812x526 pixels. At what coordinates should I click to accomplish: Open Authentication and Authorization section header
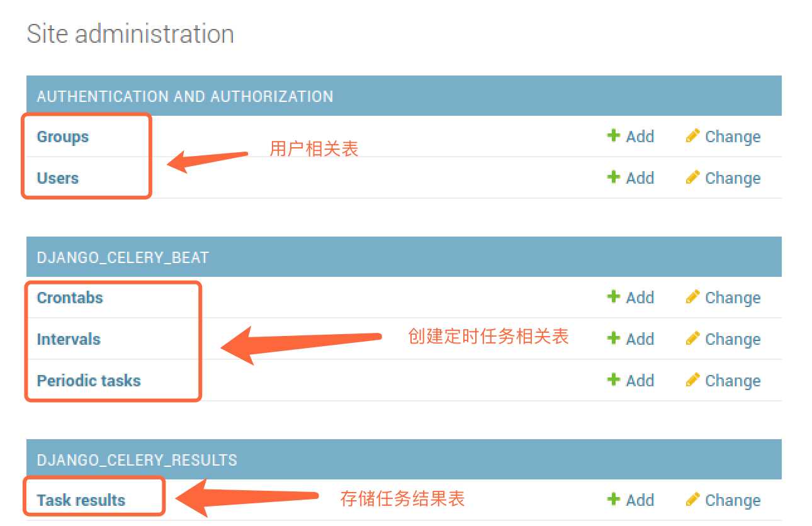[185, 96]
